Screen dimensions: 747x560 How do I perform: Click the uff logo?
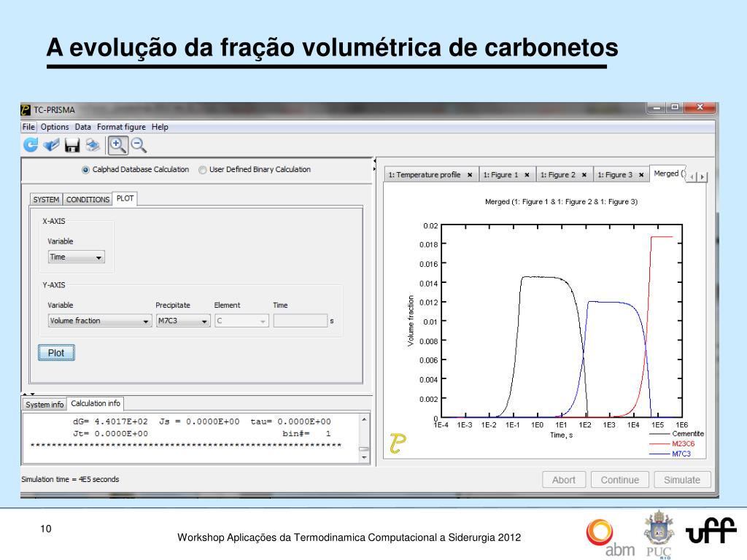click(x=711, y=531)
